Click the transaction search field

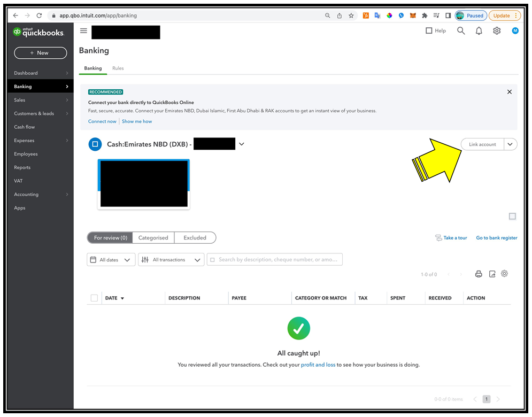(274, 260)
